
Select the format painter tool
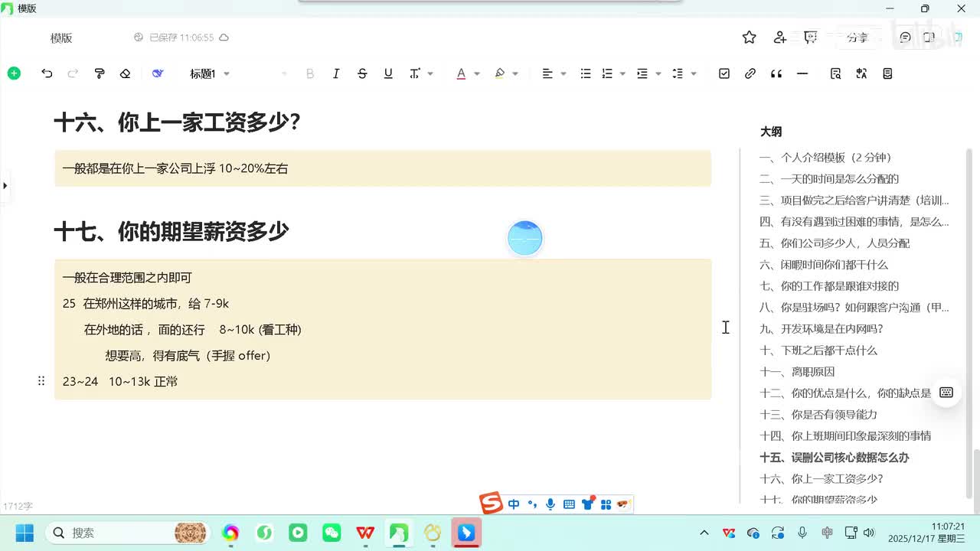(x=99, y=73)
